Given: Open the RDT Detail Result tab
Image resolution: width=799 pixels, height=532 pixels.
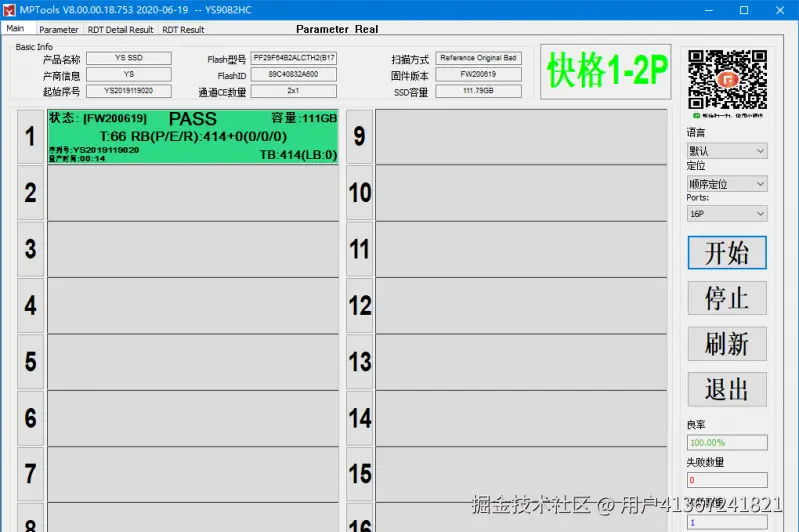Looking at the screenshot, I should click(x=120, y=30).
